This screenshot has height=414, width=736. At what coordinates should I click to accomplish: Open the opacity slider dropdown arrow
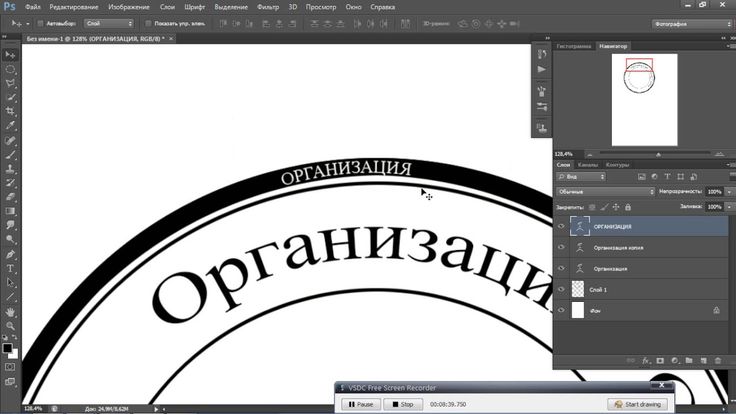(x=729, y=192)
